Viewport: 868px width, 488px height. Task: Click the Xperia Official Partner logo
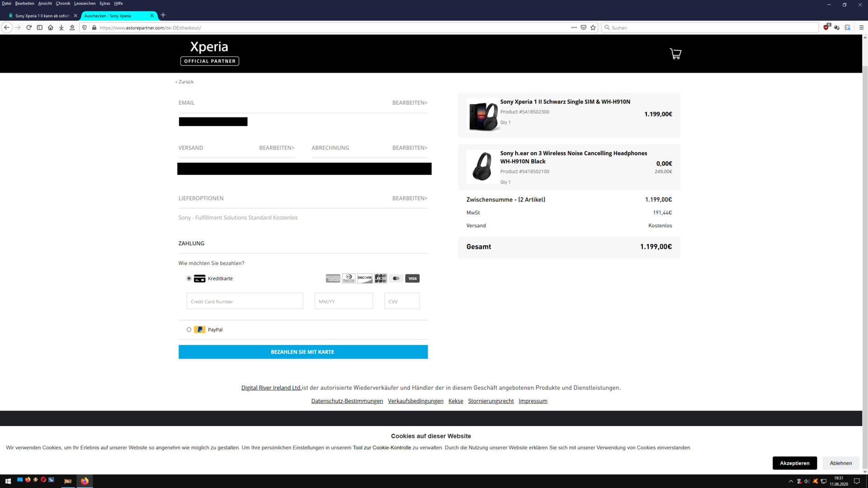[210, 53]
